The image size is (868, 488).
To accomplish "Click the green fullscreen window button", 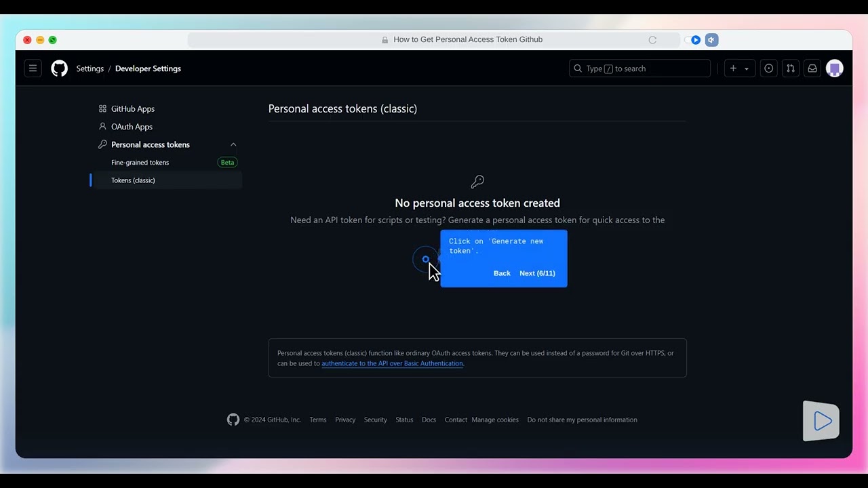I will 53,40.
